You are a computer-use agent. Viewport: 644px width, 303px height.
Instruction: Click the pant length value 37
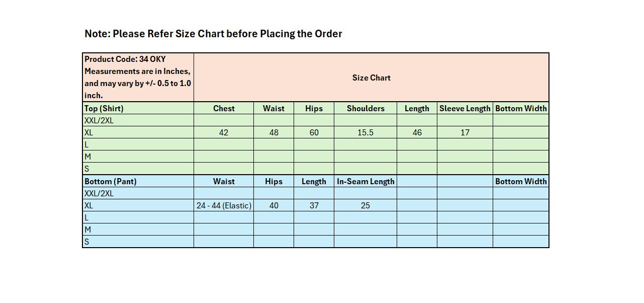pyautogui.click(x=314, y=205)
